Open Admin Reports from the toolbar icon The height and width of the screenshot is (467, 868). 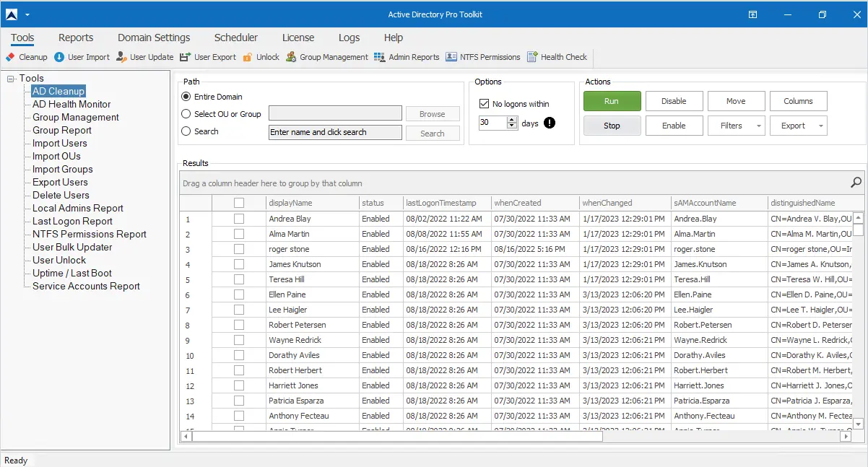380,57
